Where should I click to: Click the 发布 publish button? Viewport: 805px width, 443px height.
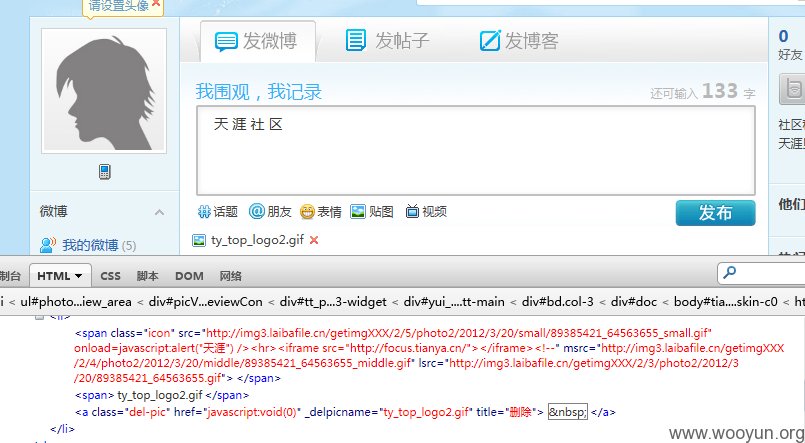[x=715, y=213]
